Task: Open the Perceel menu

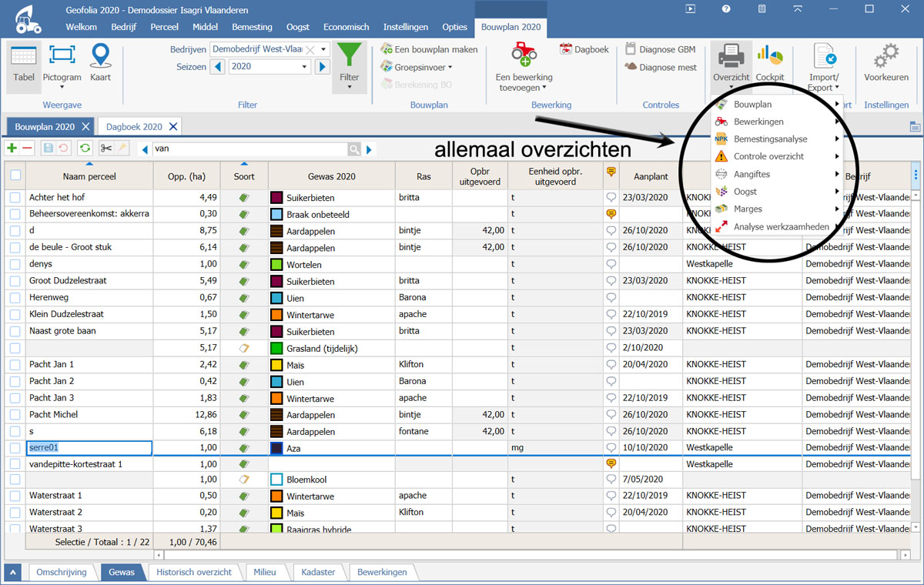Action: point(165,27)
